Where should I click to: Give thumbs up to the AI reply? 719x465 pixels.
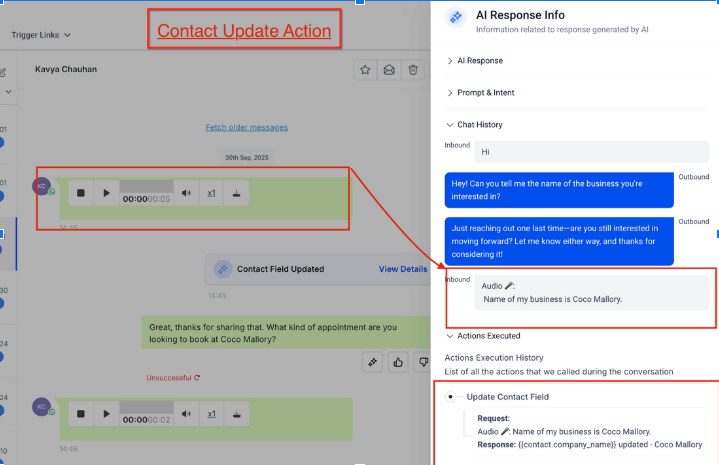[398, 362]
